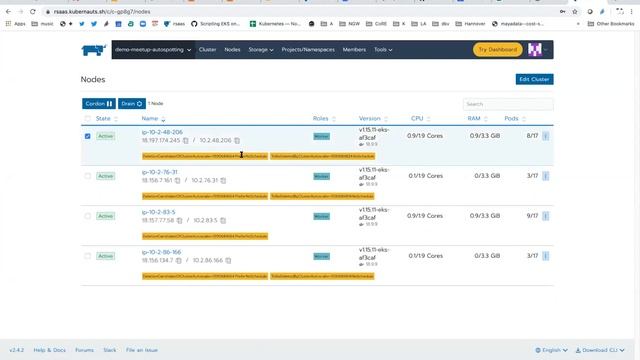This screenshot has height=360, width=640.
Task: Sort nodes by the State column
Action: pos(107,118)
